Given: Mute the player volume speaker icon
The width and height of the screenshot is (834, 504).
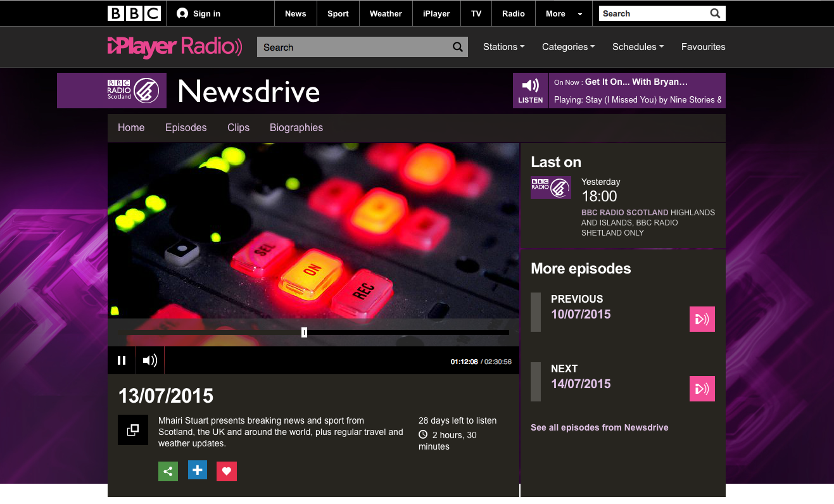Looking at the screenshot, I should [149, 360].
